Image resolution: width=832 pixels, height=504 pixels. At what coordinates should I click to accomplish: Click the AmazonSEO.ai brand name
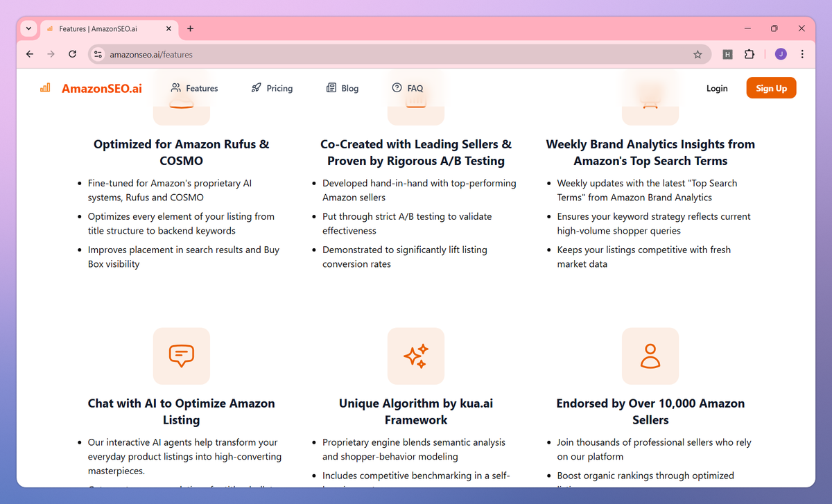pos(102,88)
